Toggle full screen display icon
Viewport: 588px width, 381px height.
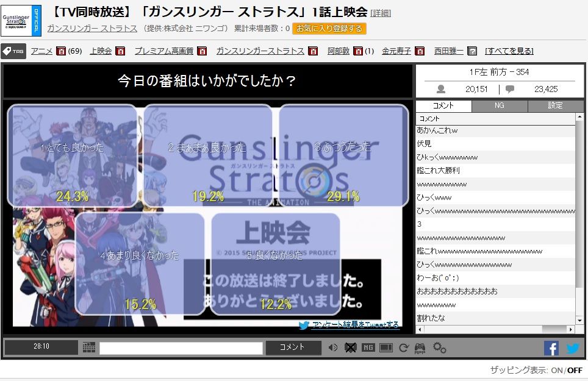click(386, 348)
